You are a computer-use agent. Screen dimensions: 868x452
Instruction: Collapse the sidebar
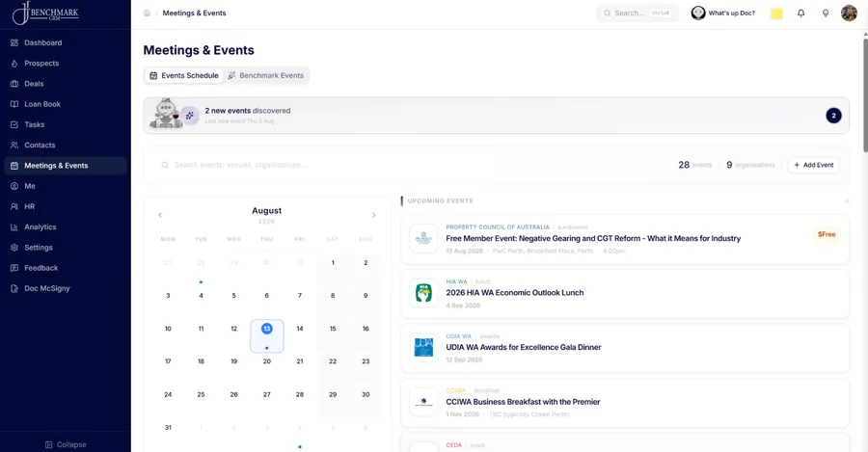click(x=66, y=444)
